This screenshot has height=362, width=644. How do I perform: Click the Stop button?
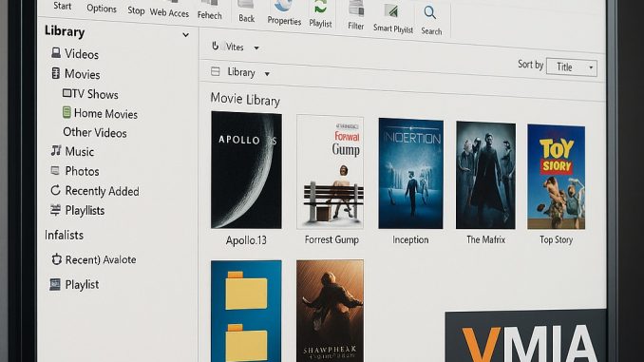click(x=136, y=10)
